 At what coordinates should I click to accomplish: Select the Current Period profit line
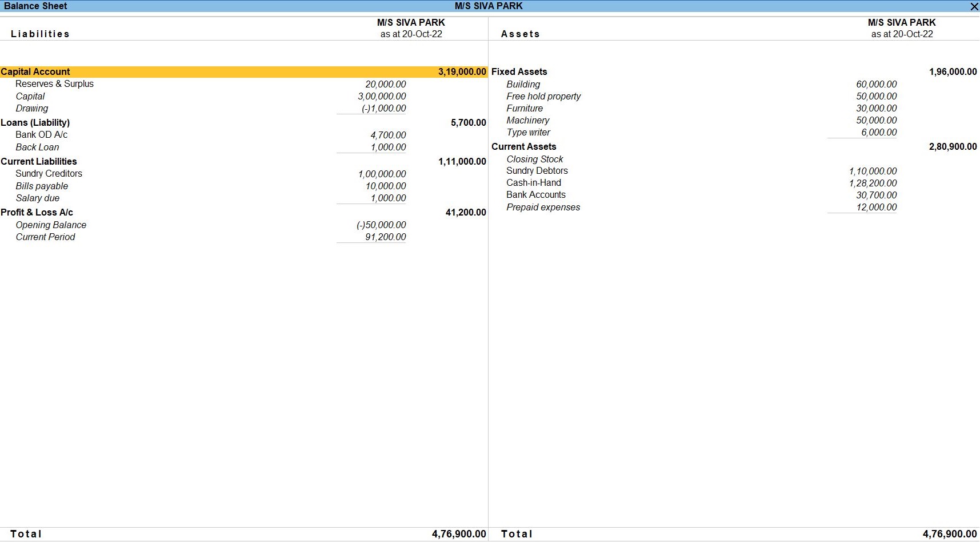coord(45,237)
